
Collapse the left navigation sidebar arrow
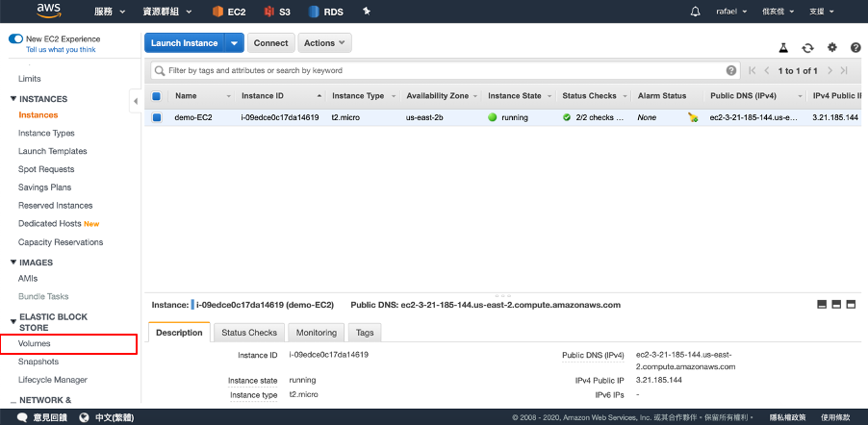point(135,101)
